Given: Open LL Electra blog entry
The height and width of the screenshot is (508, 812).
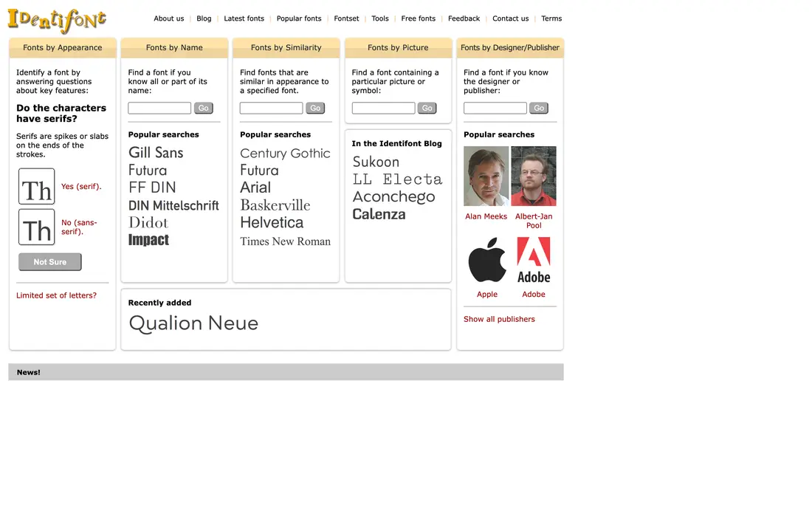Looking at the screenshot, I should [x=398, y=179].
